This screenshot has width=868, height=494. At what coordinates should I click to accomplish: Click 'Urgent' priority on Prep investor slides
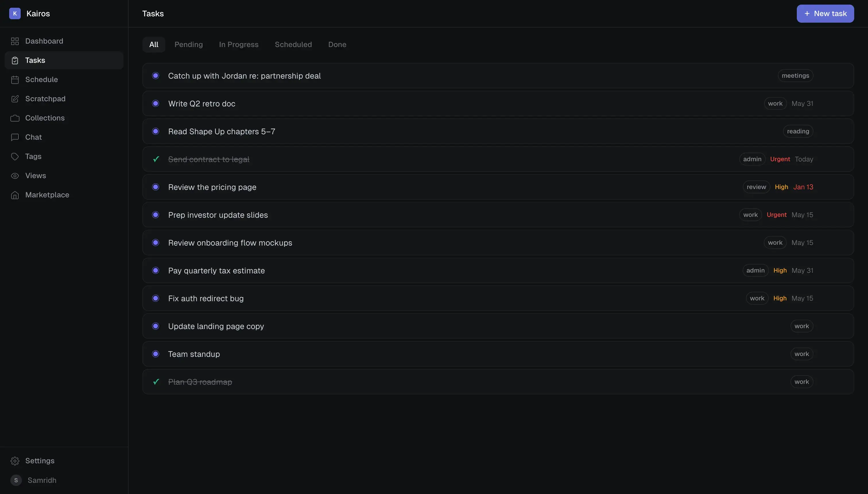click(x=777, y=215)
